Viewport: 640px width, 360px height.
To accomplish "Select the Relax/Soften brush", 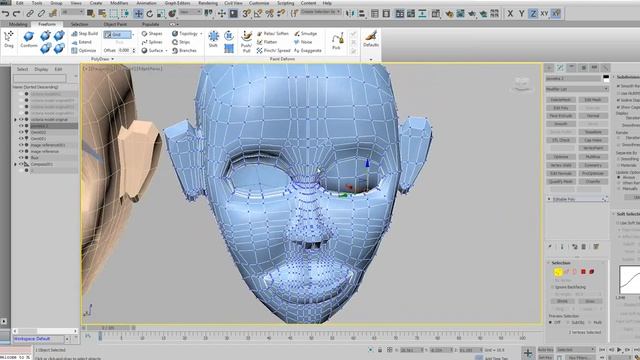I will tap(272, 33).
